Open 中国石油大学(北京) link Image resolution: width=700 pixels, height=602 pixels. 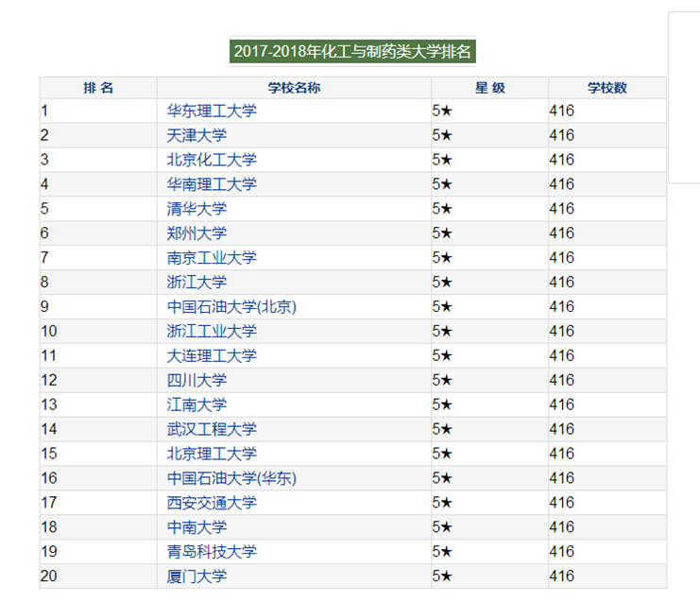coord(231,307)
